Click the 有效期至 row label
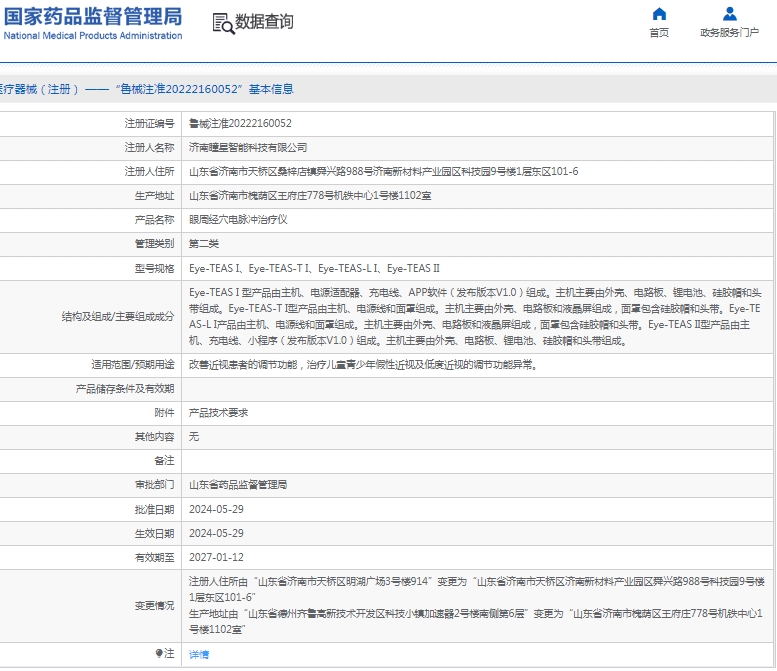Screen dimensions: 777x671 tap(154, 558)
